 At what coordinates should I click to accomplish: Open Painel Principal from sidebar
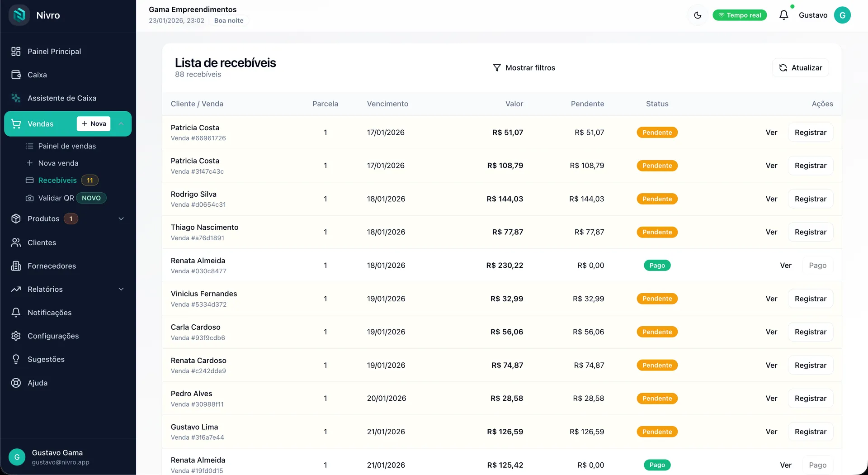click(68, 52)
